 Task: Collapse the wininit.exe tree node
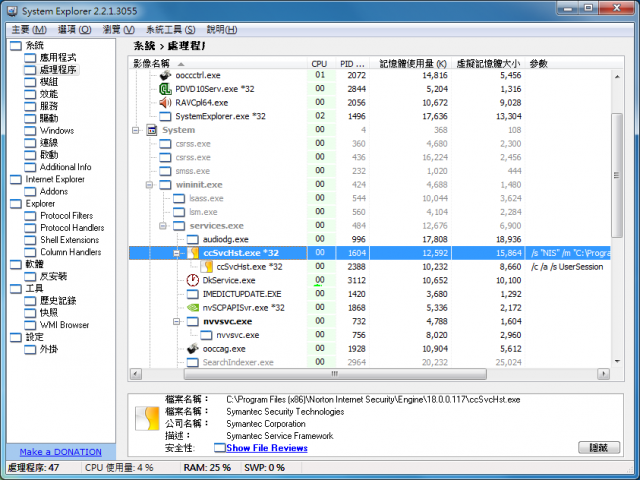(149, 185)
